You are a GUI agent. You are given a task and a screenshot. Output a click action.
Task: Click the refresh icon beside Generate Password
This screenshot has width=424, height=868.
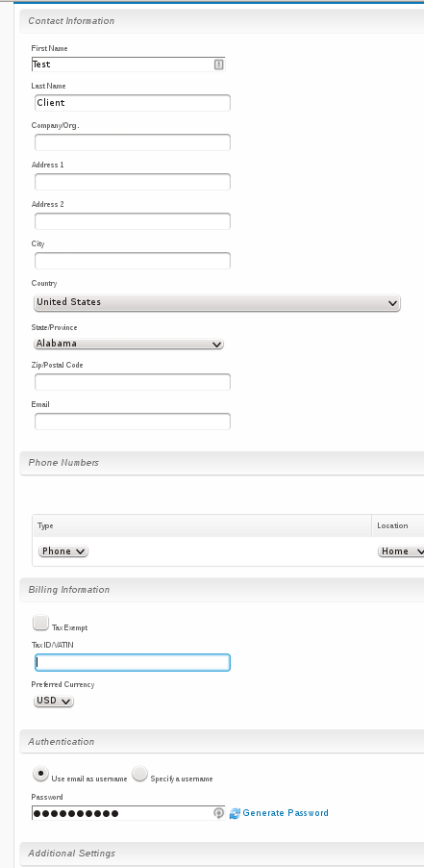coord(235,813)
